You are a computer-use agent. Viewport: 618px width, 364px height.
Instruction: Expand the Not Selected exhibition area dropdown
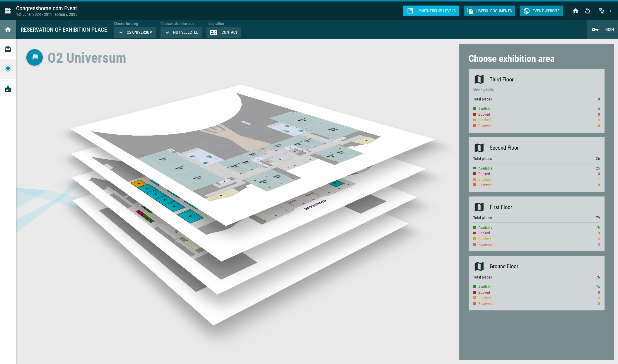tap(181, 32)
